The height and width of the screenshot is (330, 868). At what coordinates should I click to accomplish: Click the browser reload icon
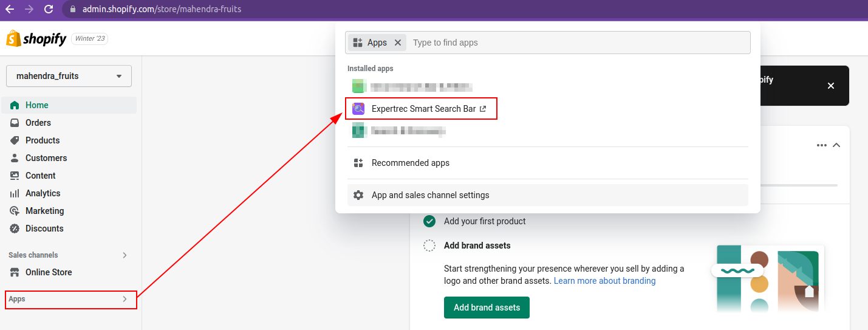[49, 9]
